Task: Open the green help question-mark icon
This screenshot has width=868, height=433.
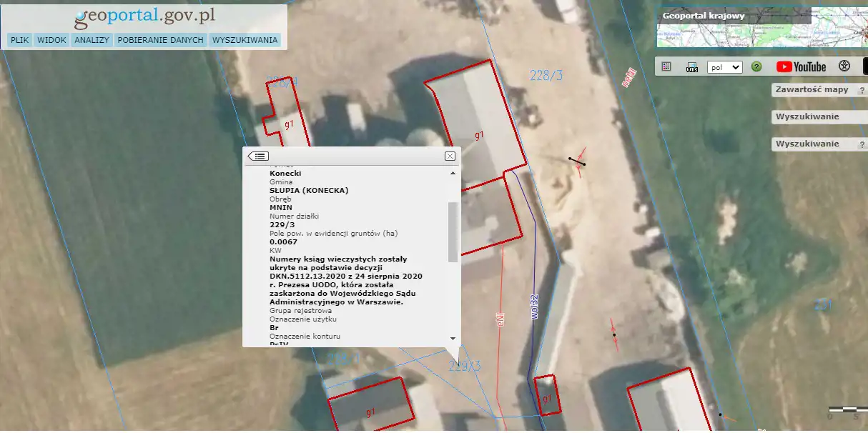Action: 756,66
